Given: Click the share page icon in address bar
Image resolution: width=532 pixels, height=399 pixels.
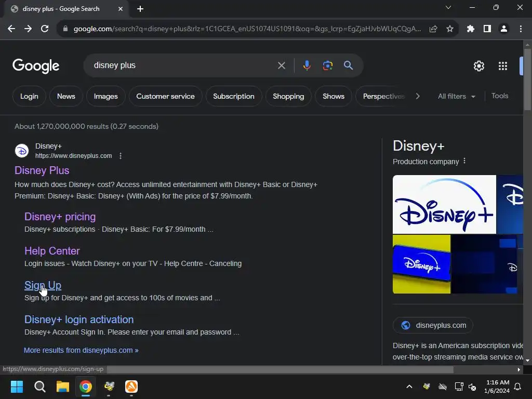Looking at the screenshot, I should coord(433,29).
